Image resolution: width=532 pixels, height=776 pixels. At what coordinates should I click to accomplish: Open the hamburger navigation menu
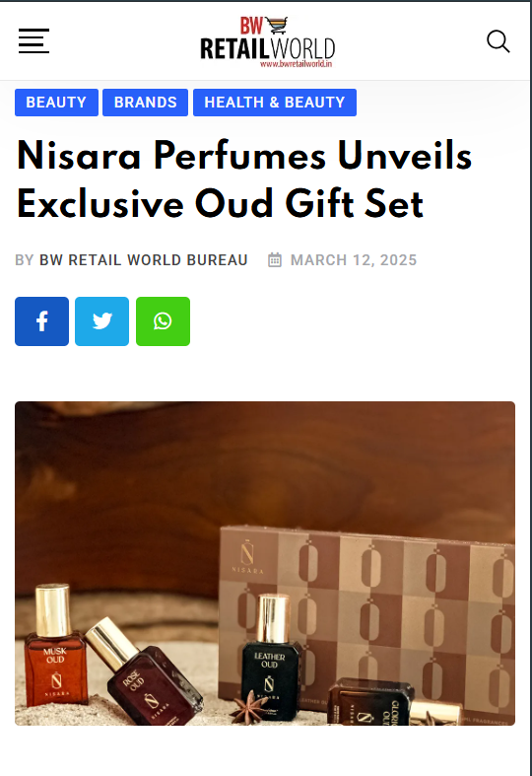[x=33, y=40]
